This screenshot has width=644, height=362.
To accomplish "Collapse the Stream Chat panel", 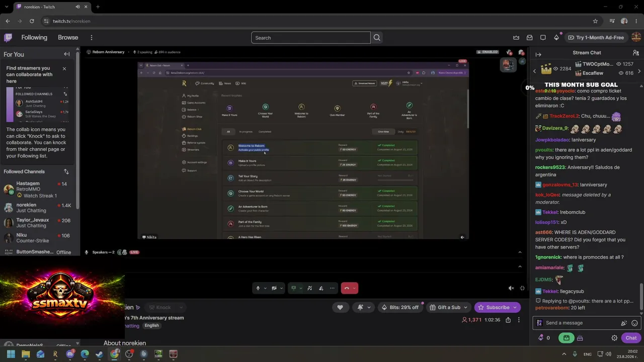I will [538, 54].
